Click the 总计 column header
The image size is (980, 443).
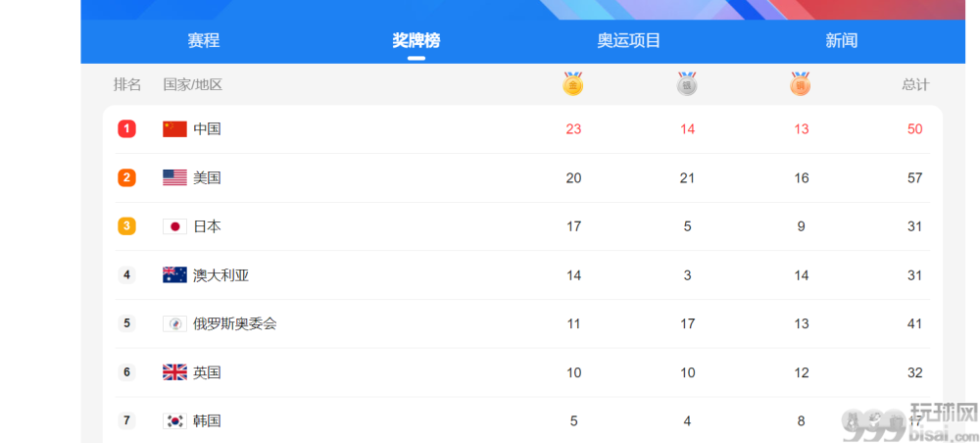pos(915,85)
